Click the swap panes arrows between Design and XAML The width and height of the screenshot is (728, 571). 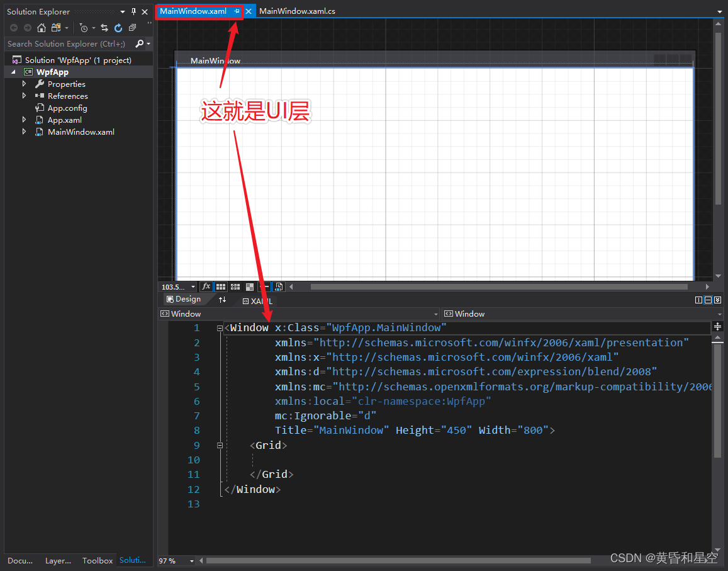point(222,300)
